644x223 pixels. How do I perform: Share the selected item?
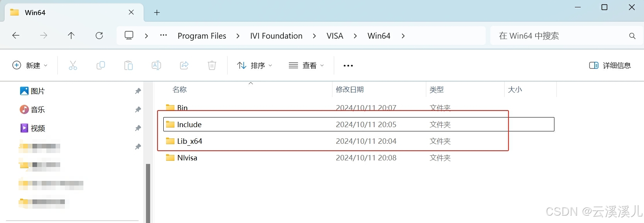tap(184, 65)
